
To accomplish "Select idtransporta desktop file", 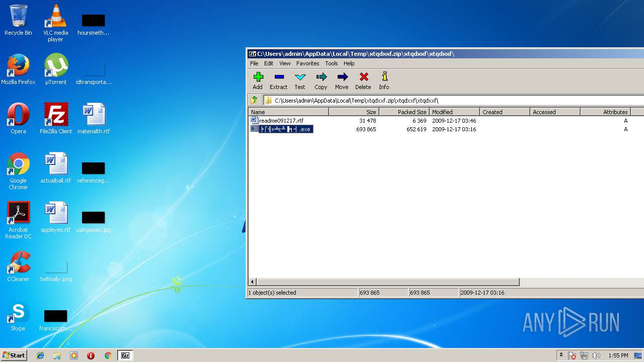I will click(94, 73).
